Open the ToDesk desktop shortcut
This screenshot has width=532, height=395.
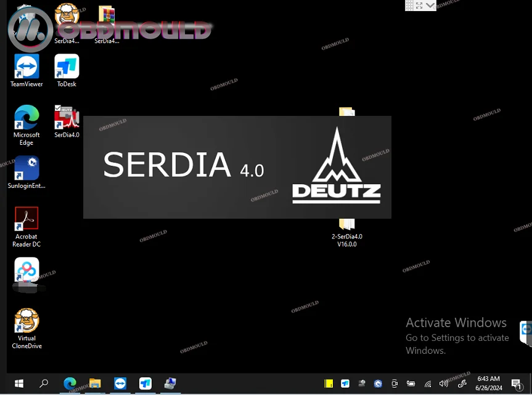click(67, 70)
